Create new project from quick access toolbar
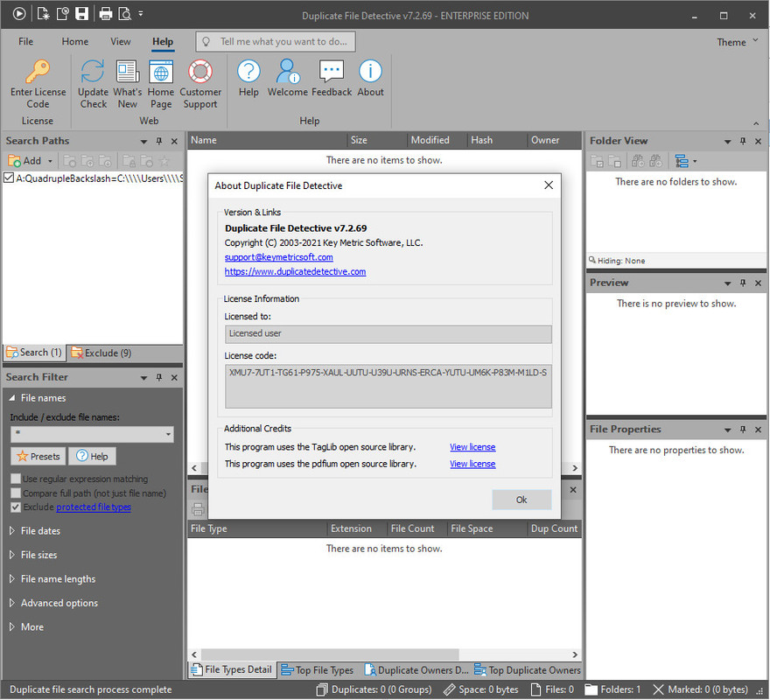Screen dimensions: 770x700 (x=43, y=14)
